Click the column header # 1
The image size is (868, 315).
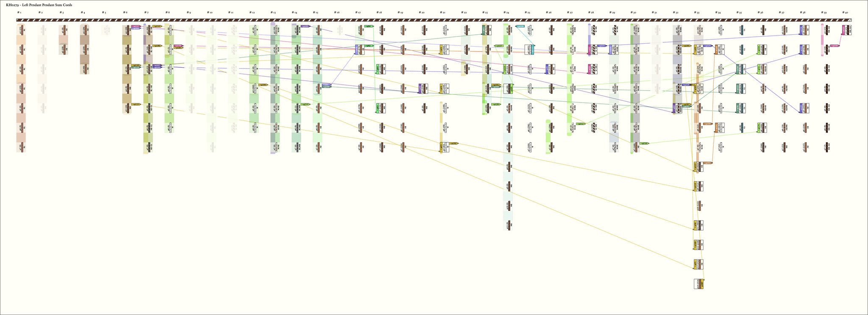[x=19, y=12]
